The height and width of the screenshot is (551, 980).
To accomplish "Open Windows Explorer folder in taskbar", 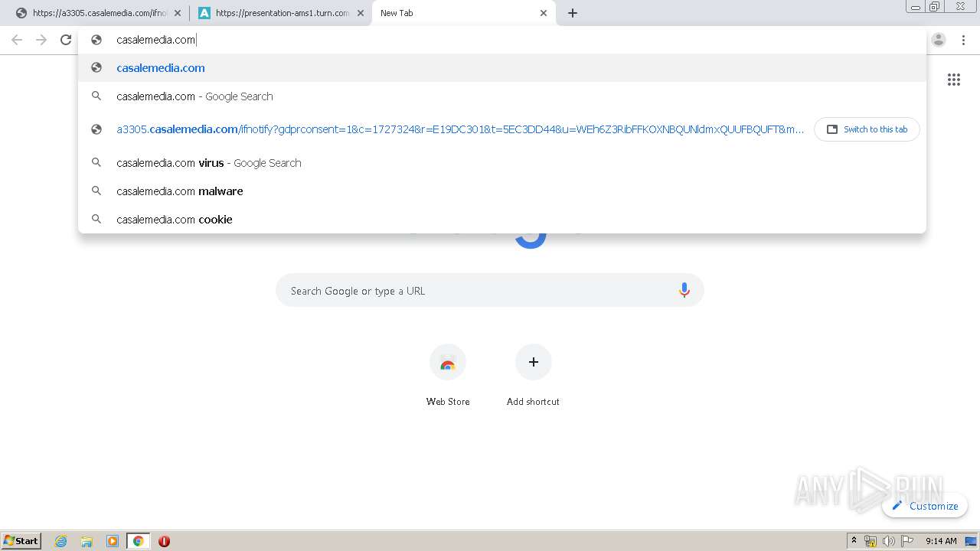I will pyautogui.click(x=87, y=541).
